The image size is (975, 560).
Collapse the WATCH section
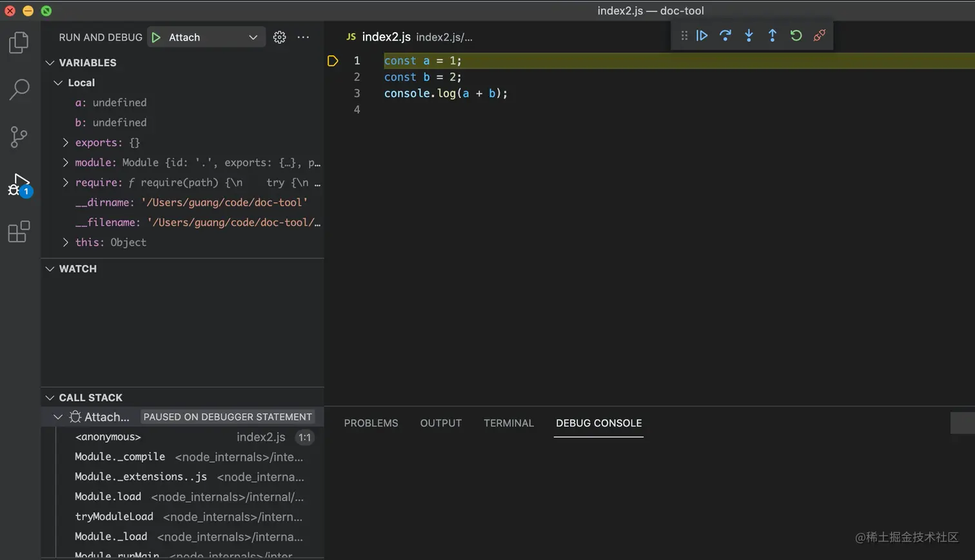click(50, 269)
